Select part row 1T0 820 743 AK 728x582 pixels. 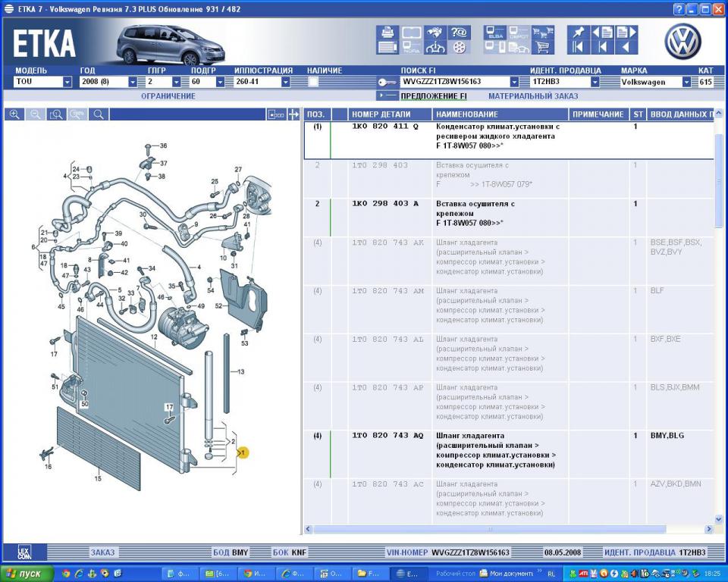coord(509,261)
